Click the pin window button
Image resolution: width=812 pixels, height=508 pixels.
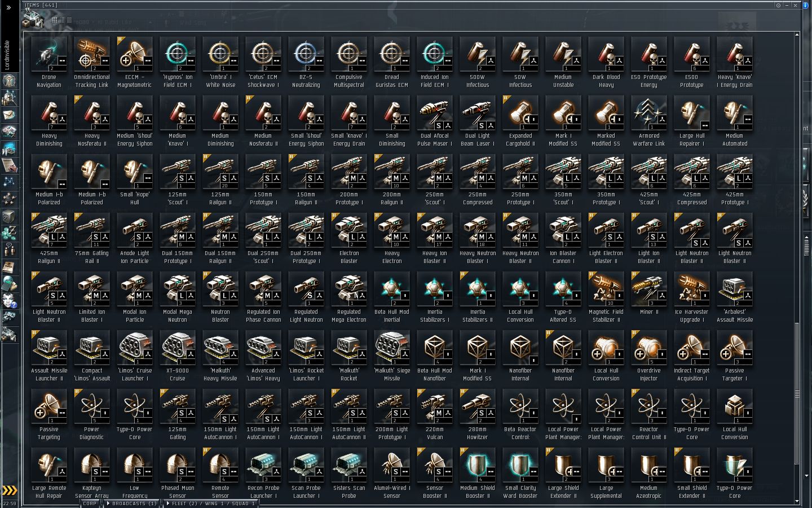[778, 5]
